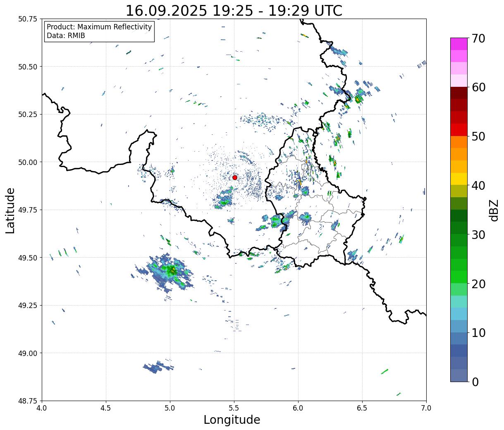Click latitude tick label 49.75
Screen dimensions: 504x430
(27, 210)
